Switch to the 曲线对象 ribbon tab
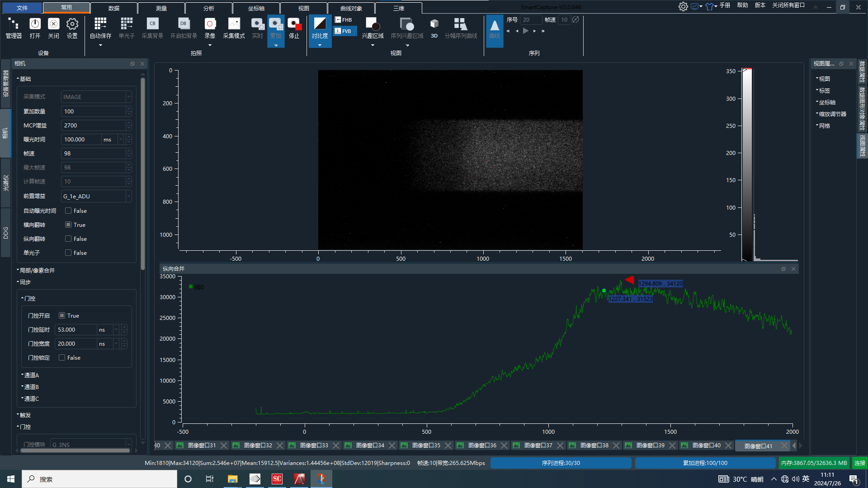This screenshot has height=488, width=868. tap(351, 8)
